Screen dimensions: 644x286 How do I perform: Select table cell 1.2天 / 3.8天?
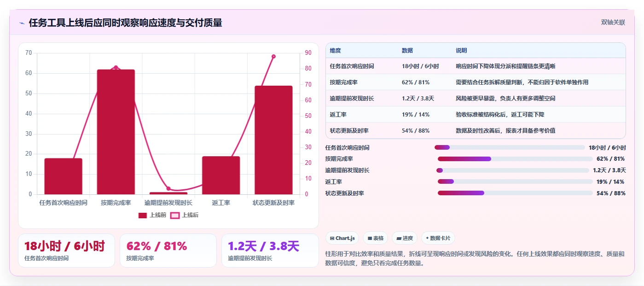pyautogui.click(x=418, y=99)
